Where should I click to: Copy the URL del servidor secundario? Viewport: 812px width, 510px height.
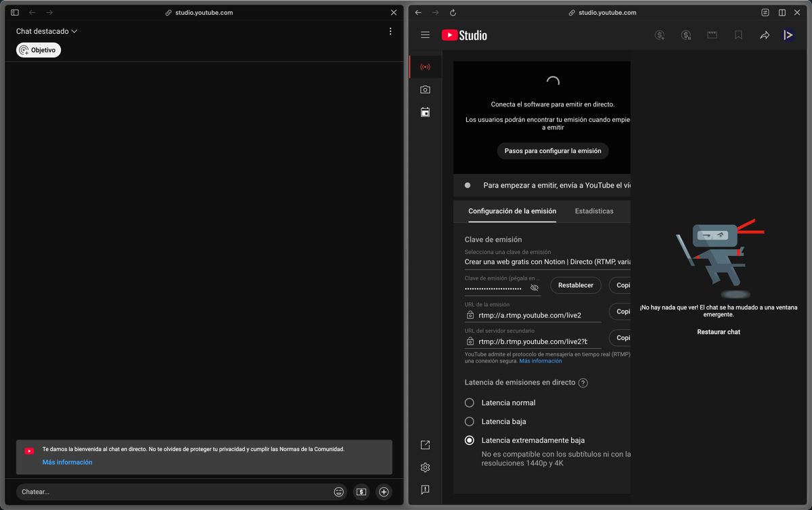tap(621, 337)
